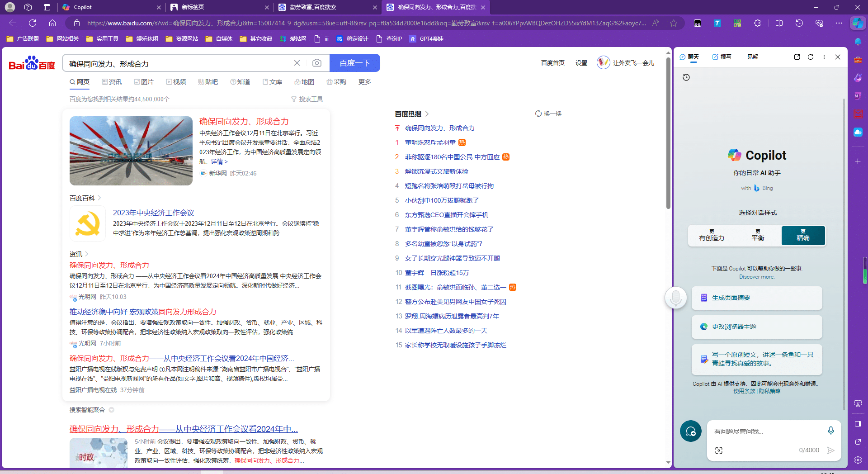Expand 搜索智能聚合 info icon
868x474 pixels.
pos(111,410)
